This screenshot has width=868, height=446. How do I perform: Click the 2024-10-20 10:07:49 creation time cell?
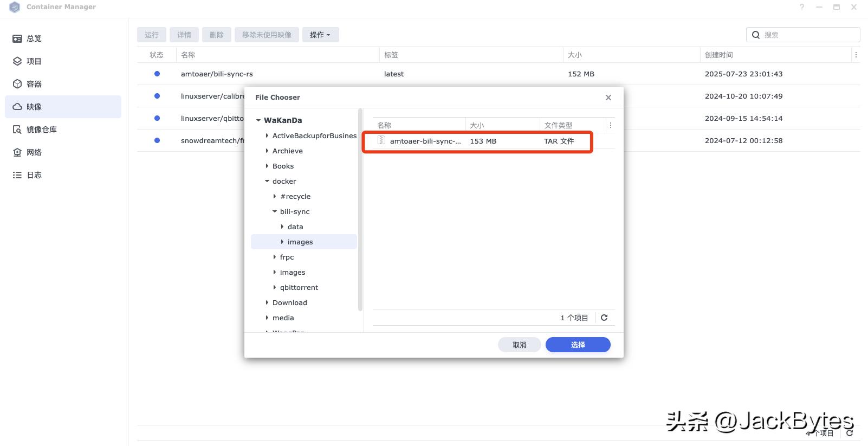[743, 96]
